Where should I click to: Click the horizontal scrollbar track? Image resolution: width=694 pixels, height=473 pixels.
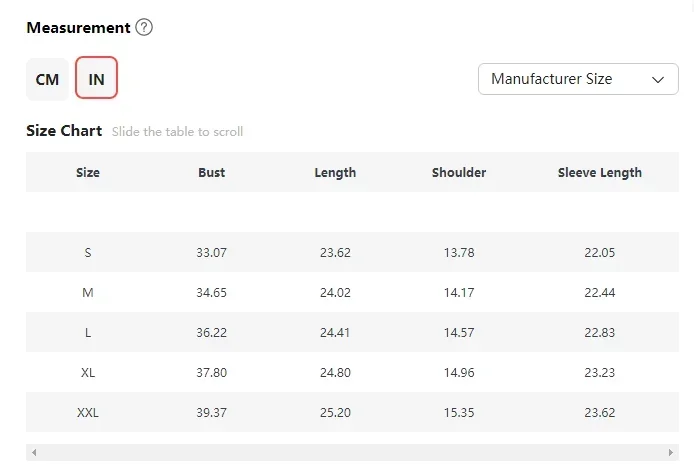coord(350,453)
